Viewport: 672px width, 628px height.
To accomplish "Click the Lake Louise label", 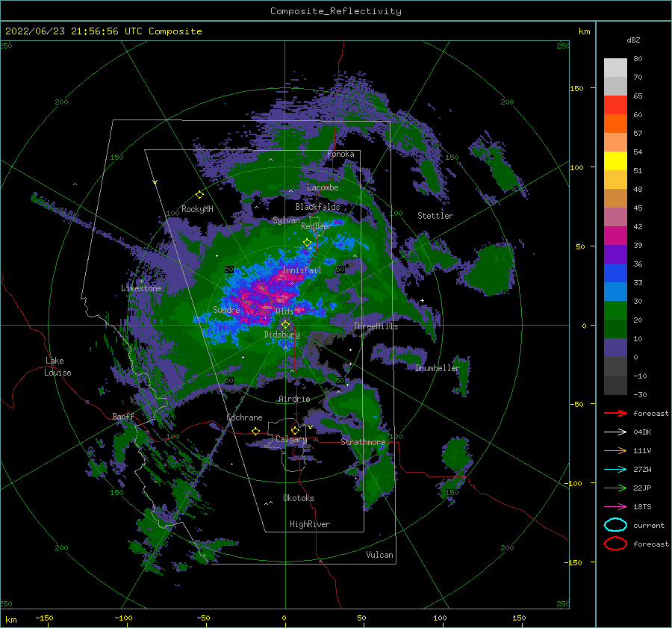I will 57,367.
